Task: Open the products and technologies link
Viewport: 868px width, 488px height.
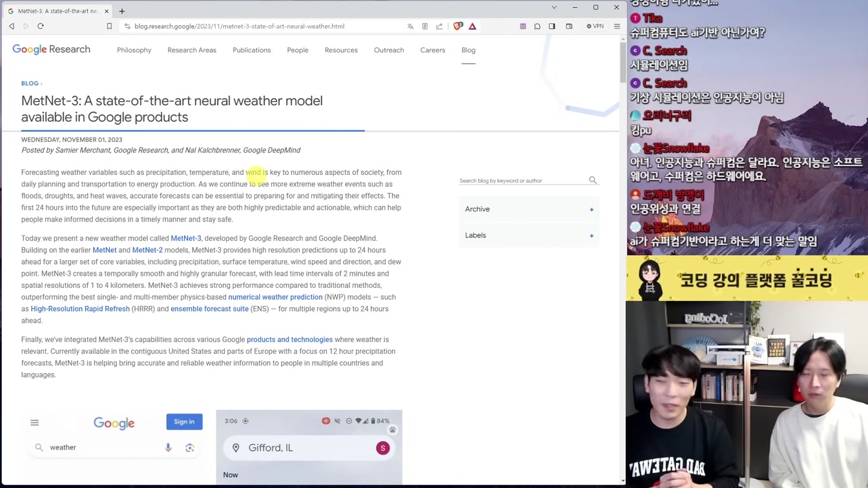Action: point(289,340)
